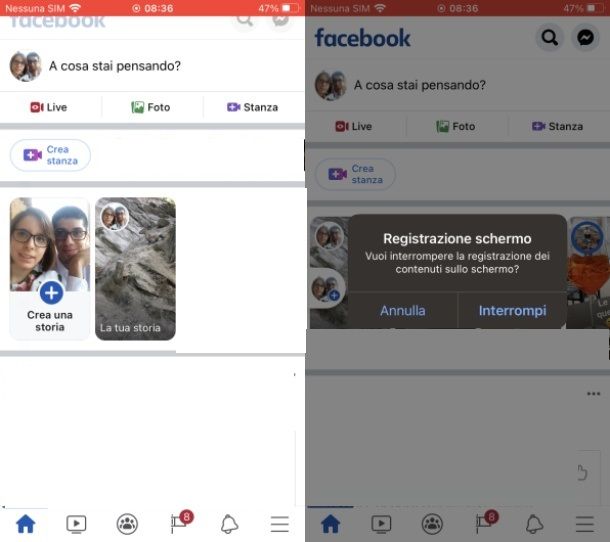The width and height of the screenshot is (610, 542).
Task: Select Watch video tab in right bottom bar
Action: coord(381,524)
